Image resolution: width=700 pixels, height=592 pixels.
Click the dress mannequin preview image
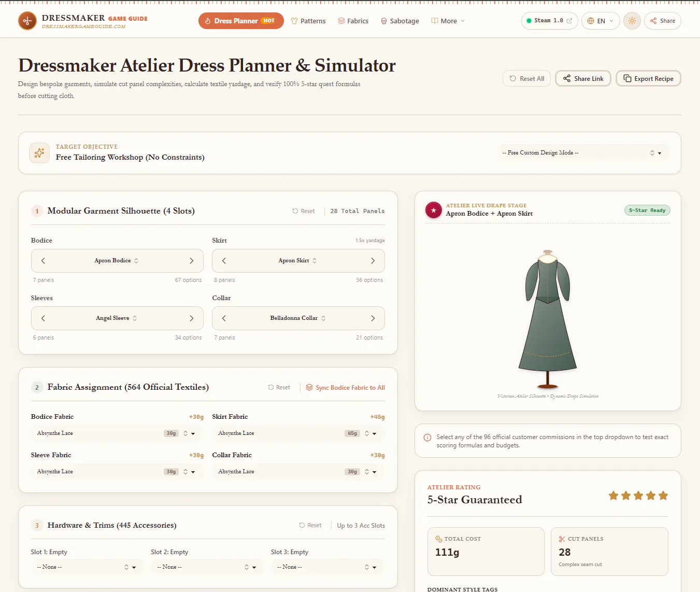coord(548,319)
